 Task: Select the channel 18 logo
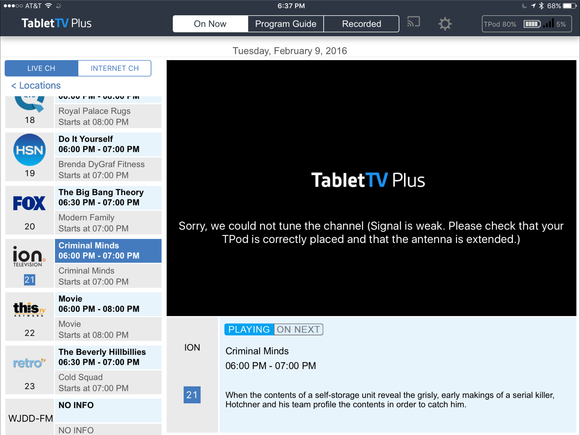tap(30, 104)
